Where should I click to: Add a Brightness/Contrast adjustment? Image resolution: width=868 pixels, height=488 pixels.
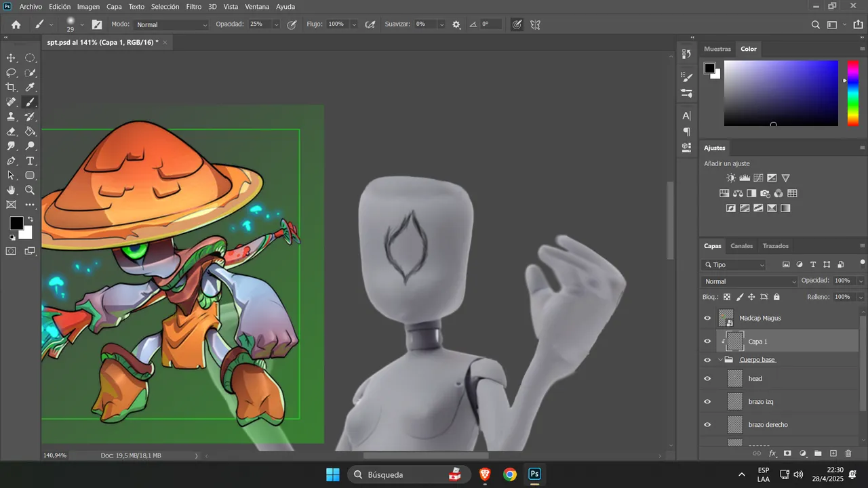pyautogui.click(x=731, y=178)
